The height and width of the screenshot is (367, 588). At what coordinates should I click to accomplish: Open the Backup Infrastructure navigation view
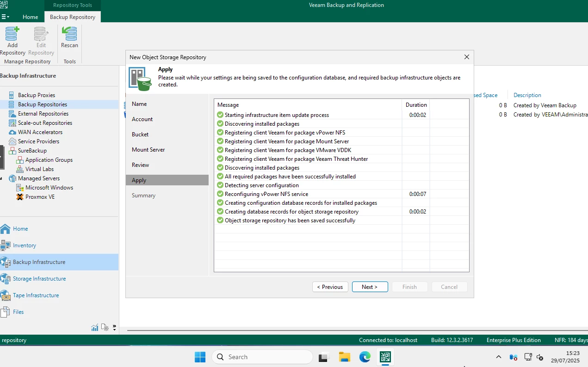point(59,262)
